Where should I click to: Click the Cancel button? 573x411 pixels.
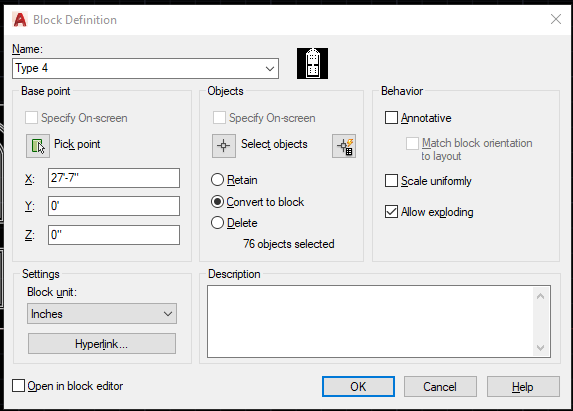440,387
